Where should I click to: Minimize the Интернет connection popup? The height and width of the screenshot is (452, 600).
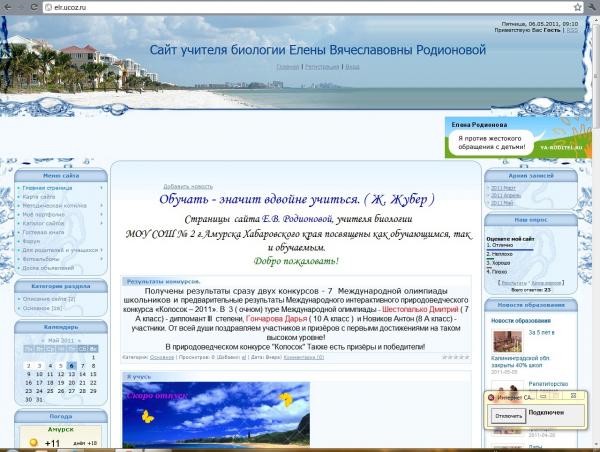point(543,396)
